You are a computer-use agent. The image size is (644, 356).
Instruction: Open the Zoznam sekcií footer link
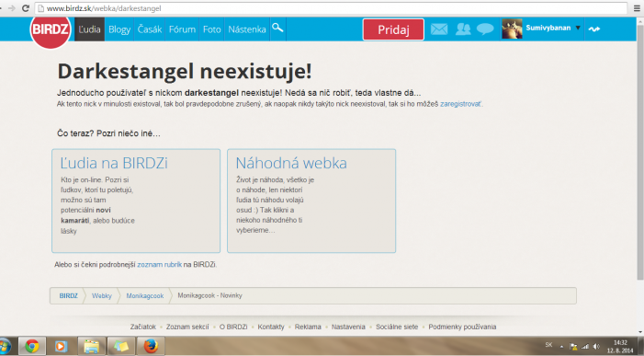pyautogui.click(x=187, y=327)
